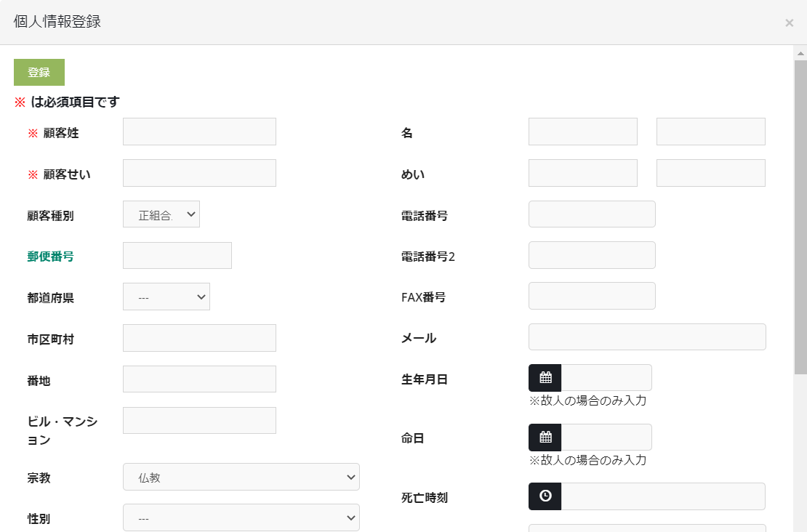Click the 市区町村 text field
The image size is (807, 532).
[199, 338]
